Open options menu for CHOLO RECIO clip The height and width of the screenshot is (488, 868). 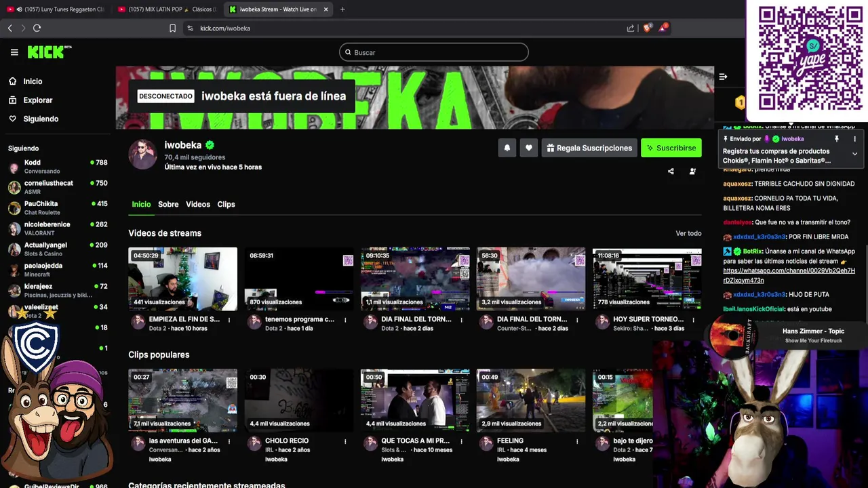coord(345,441)
